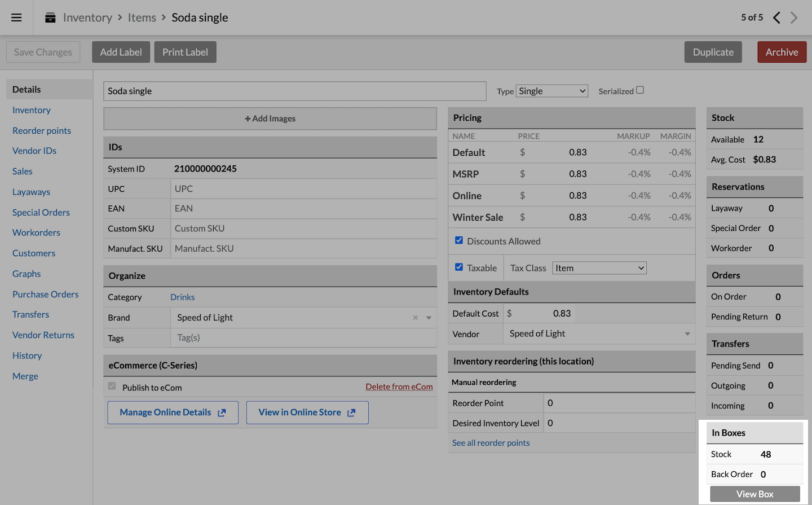812x505 pixels.
Task: Click the Inventory archive box icon
Action: point(50,17)
